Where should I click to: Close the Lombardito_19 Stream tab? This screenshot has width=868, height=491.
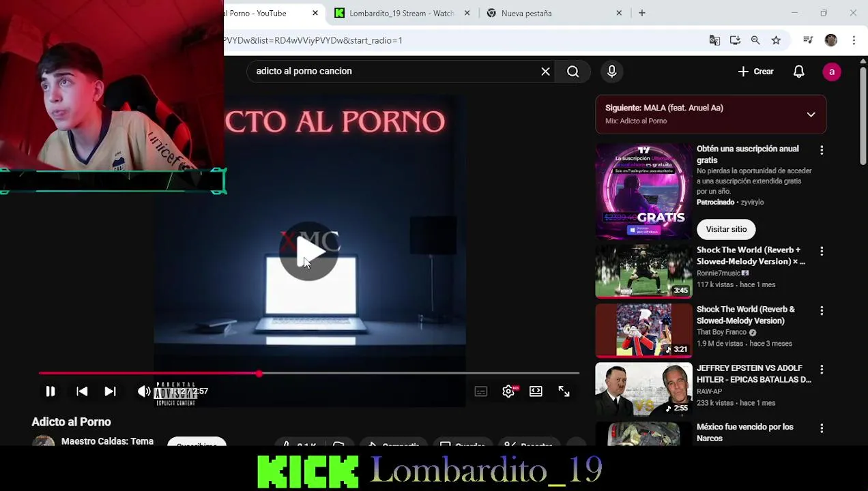point(467,13)
